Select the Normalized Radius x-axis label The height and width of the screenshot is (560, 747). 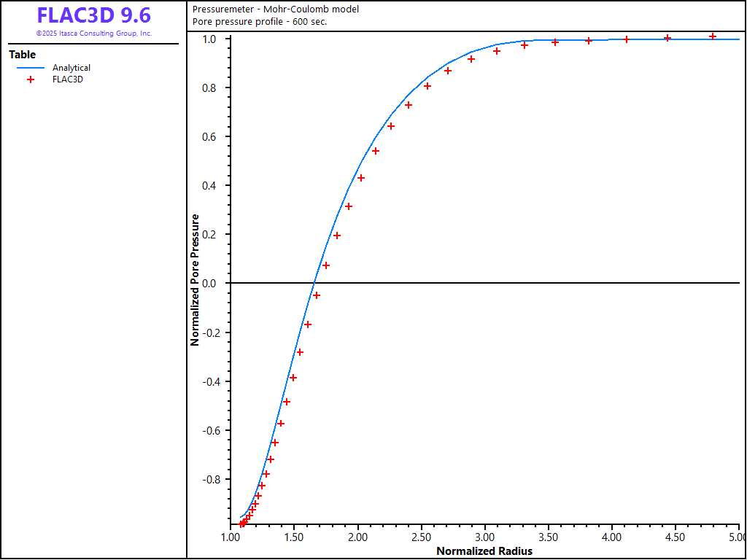pyautogui.click(x=484, y=551)
